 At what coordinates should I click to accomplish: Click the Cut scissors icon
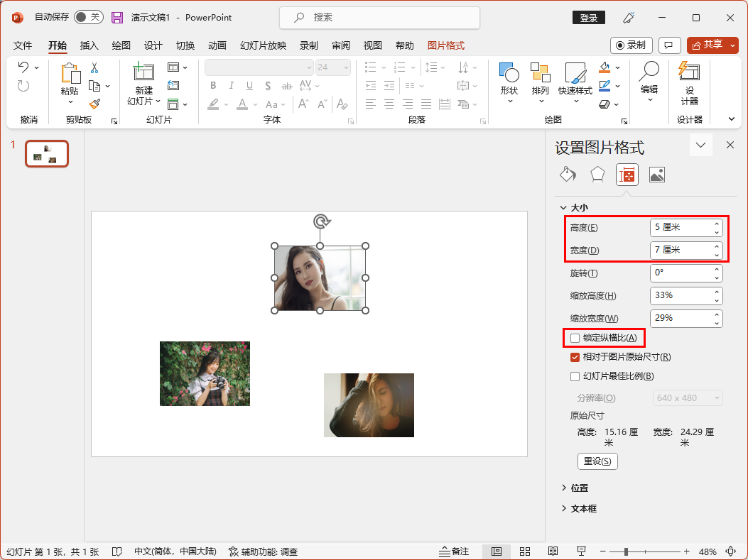94,68
